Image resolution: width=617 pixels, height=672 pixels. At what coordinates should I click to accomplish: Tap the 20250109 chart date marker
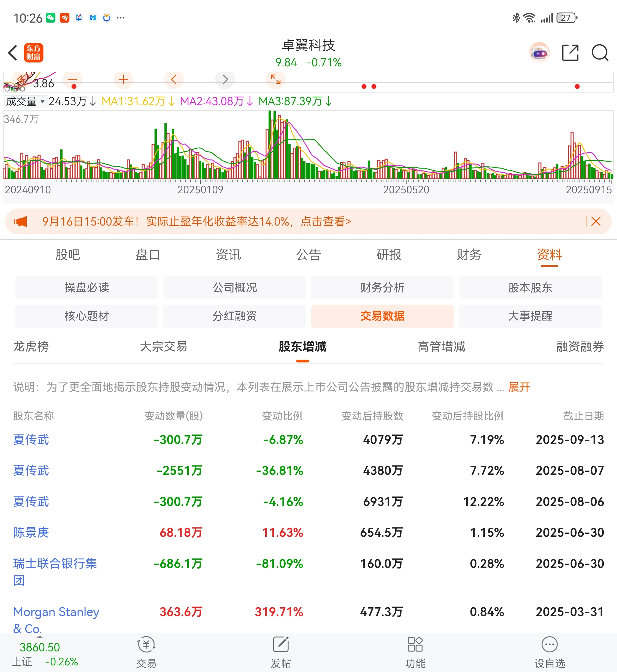point(200,189)
